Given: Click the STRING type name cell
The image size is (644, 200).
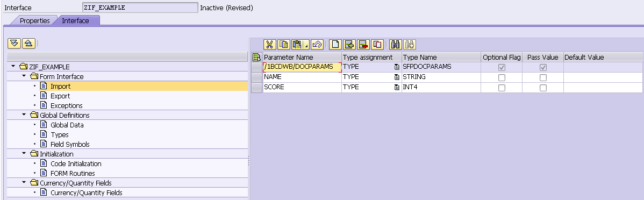Looking at the screenshot, I should [441, 77].
